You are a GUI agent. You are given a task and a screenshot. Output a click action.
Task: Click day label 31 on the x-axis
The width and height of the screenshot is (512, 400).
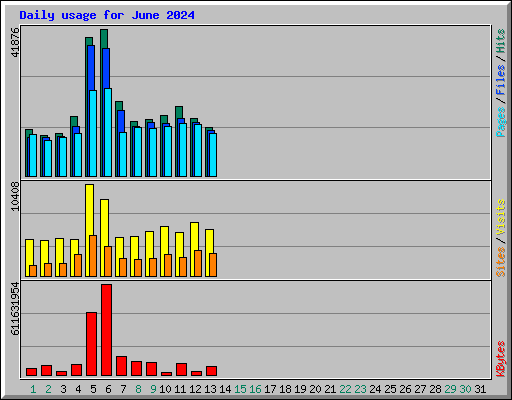(480, 389)
